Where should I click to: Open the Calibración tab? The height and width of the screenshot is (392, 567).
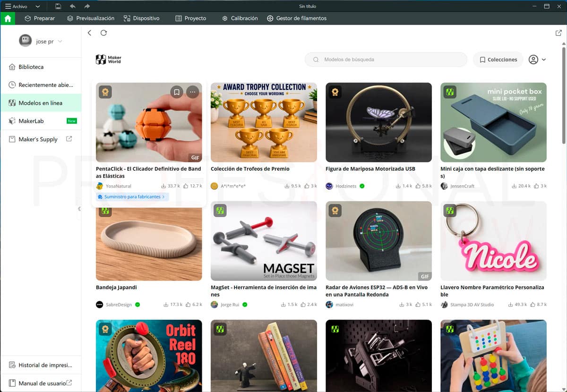pos(240,18)
